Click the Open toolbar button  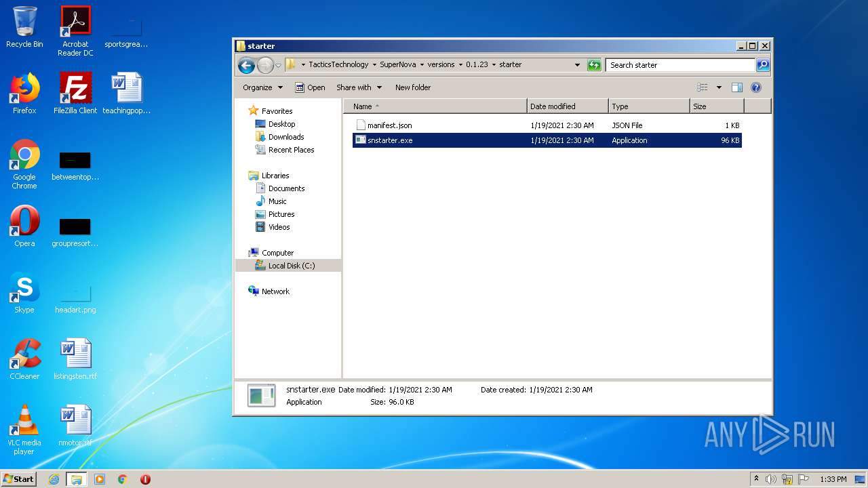pos(310,87)
